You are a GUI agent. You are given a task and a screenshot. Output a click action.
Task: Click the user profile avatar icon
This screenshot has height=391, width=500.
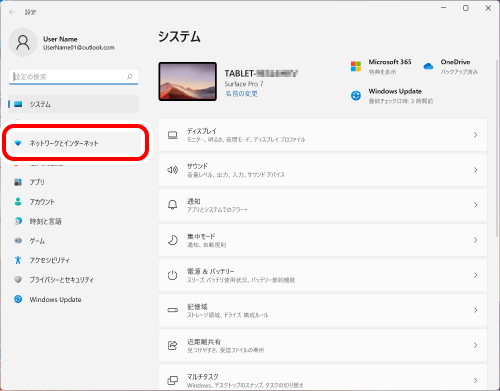pos(23,43)
